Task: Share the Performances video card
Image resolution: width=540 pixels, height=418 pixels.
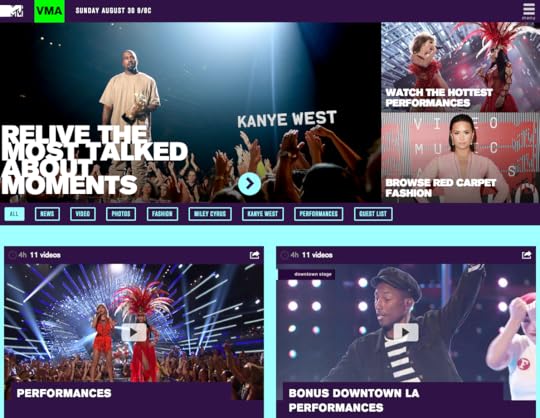Action: click(254, 255)
